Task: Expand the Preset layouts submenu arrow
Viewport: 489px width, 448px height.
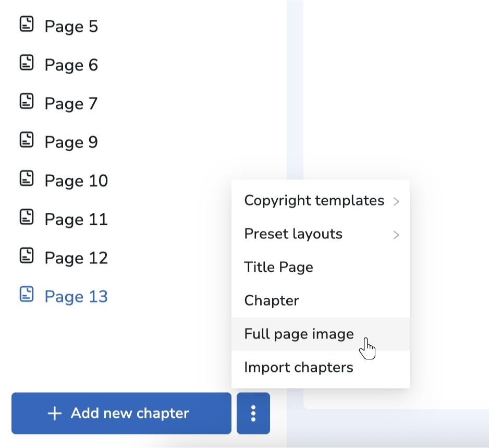Action: point(396,235)
